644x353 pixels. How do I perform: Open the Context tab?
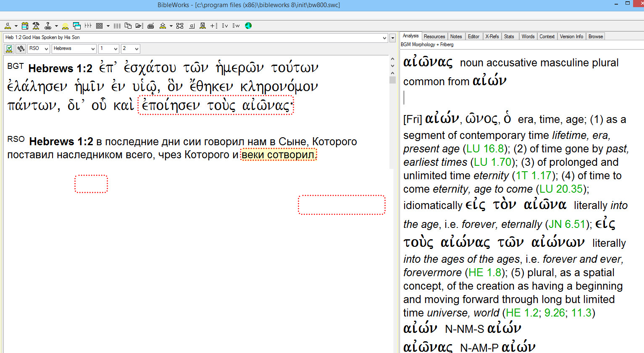click(x=547, y=37)
